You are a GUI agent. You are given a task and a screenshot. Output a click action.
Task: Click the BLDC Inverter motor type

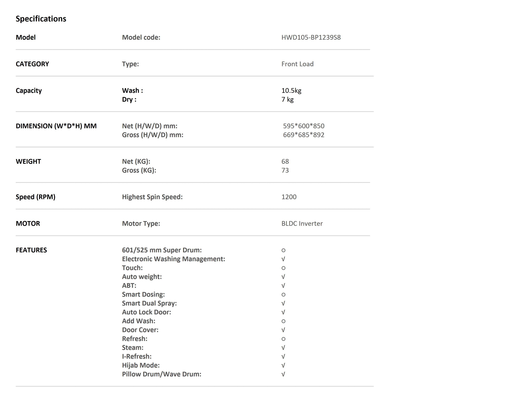click(302, 223)
